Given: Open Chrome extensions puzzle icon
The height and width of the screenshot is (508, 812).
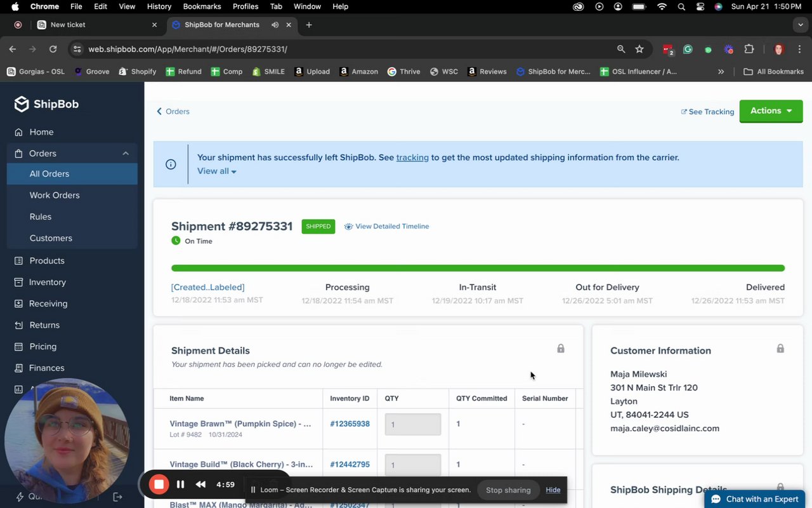Looking at the screenshot, I should coord(749,49).
